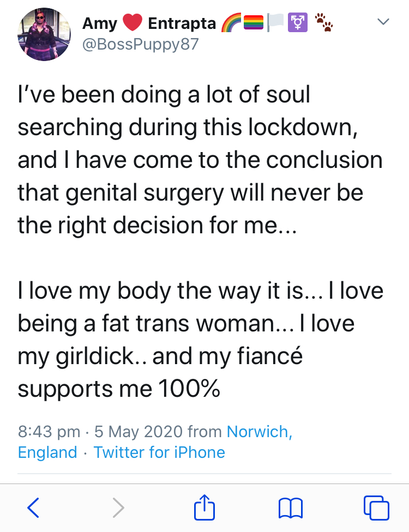This screenshot has height=532, width=409.
Task: Tap the Safari back arrow
Action: point(33,507)
